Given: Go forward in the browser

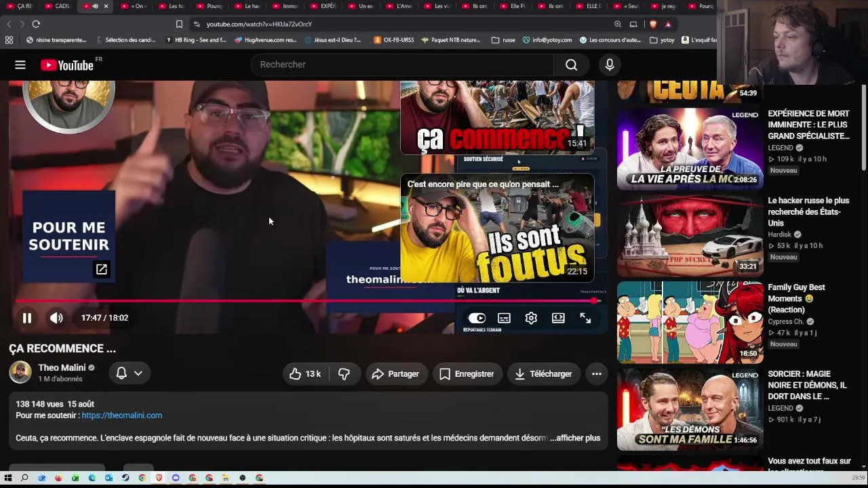Looking at the screenshot, I should [22, 24].
